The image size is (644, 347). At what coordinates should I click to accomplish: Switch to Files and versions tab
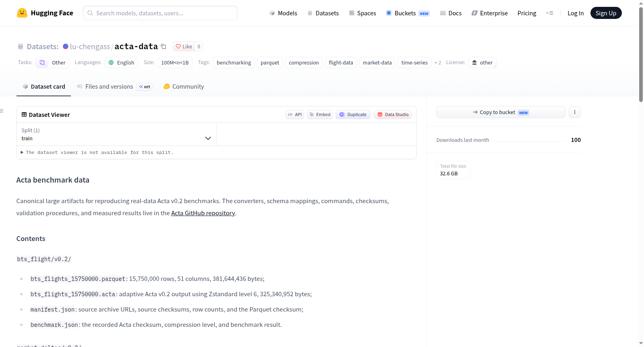click(x=114, y=86)
